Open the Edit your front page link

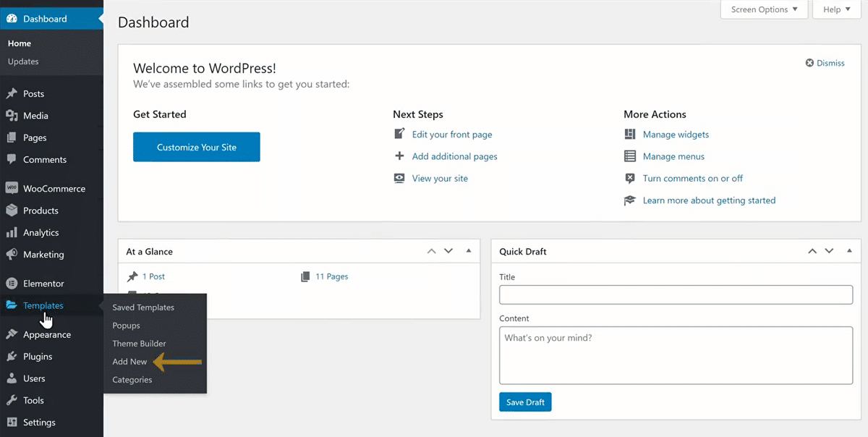pos(451,134)
